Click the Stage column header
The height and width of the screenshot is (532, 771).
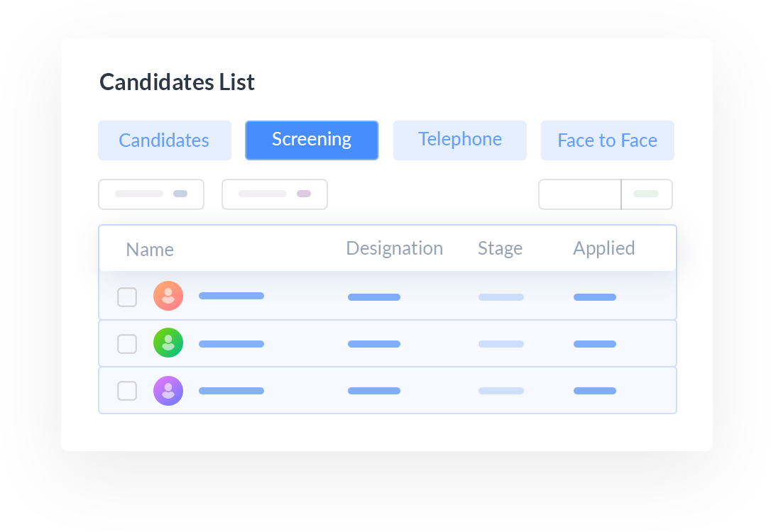(500, 248)
